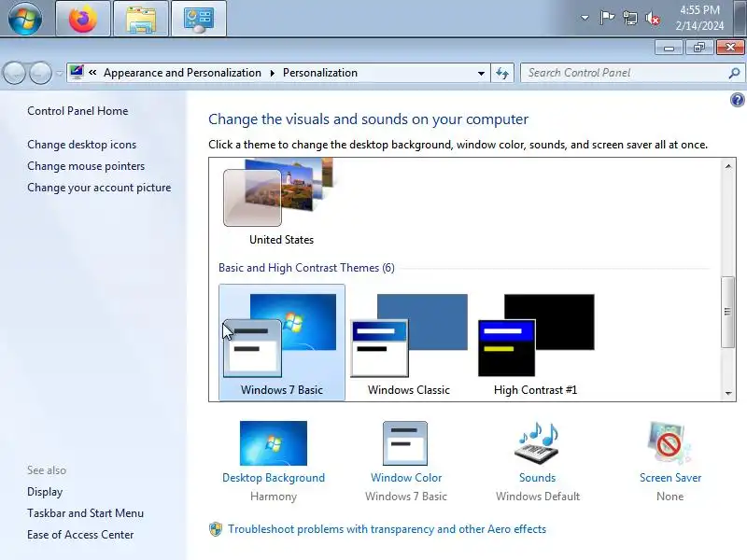
Task: Select the High Contrast #1 theme
Action: (x=535, y=343)
